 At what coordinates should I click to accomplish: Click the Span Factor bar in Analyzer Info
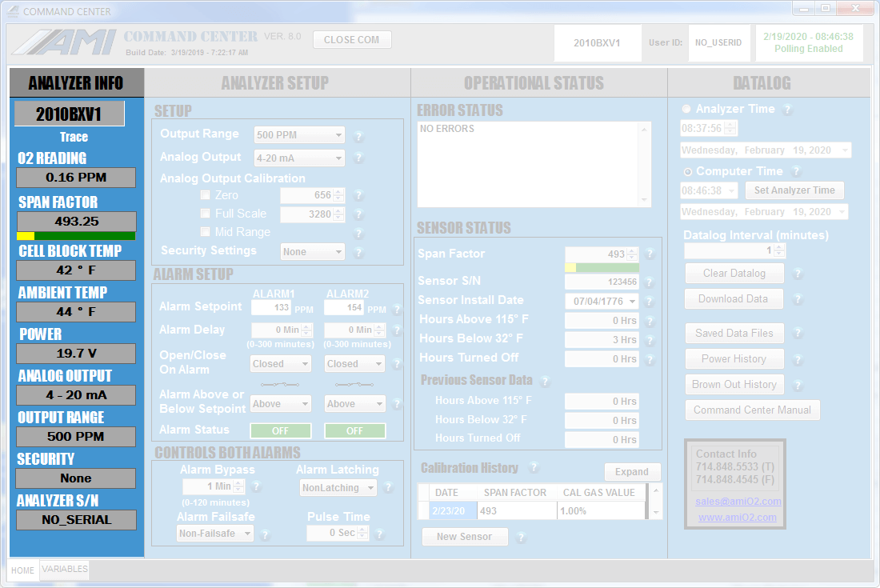point(76,236)
